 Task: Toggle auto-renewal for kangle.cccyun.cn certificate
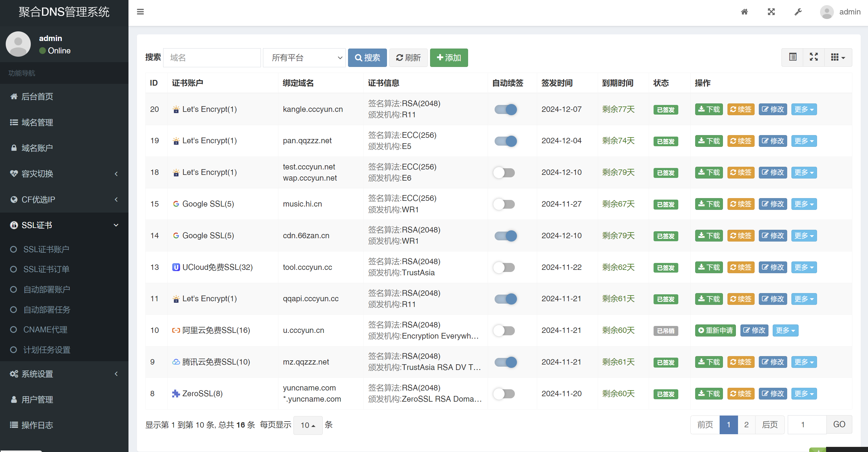(505, 109)
